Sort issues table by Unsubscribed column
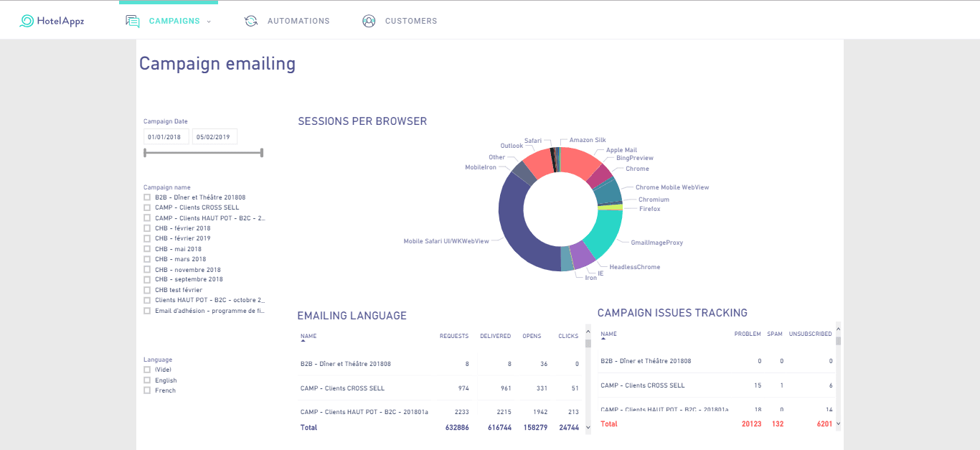This screenshot has width=980, height=450. tap(810, 334)
